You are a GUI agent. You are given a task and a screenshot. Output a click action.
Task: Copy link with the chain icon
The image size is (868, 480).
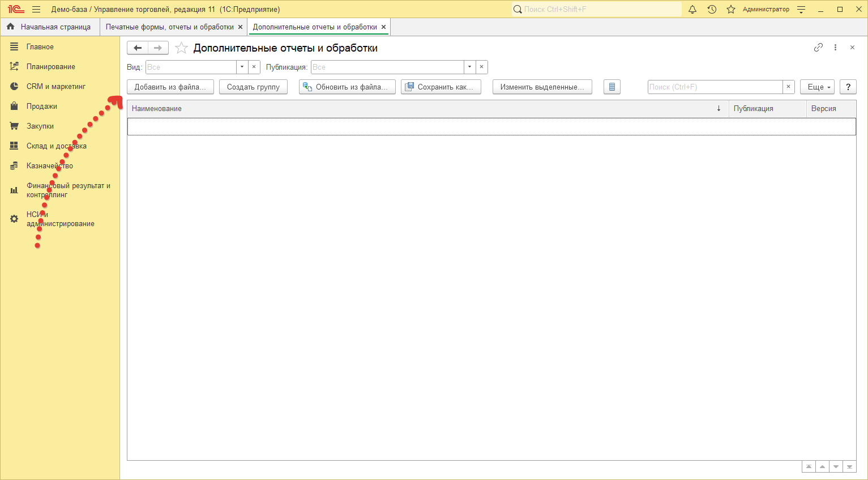point(818,48)
